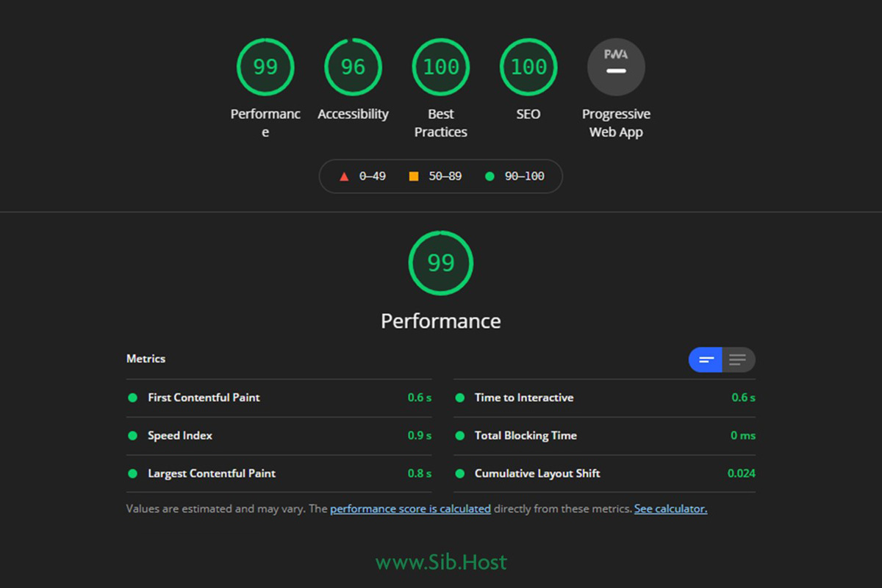Select the Time to Interactive metric

tap(523, 398)
